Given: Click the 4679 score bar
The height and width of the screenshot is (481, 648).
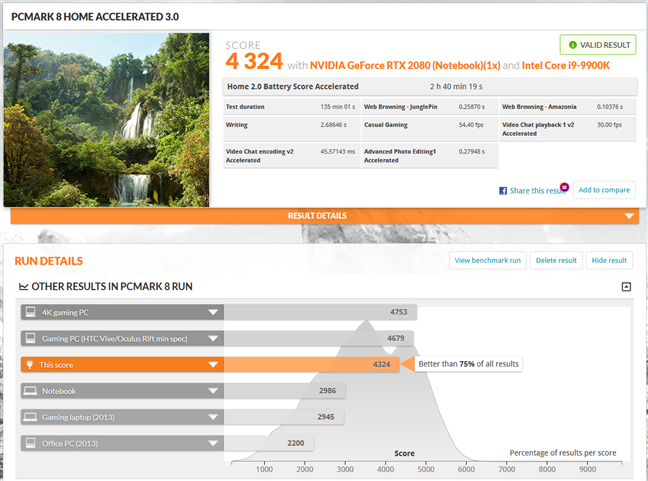Looking at the screenshot, I should tap(319, 338).
